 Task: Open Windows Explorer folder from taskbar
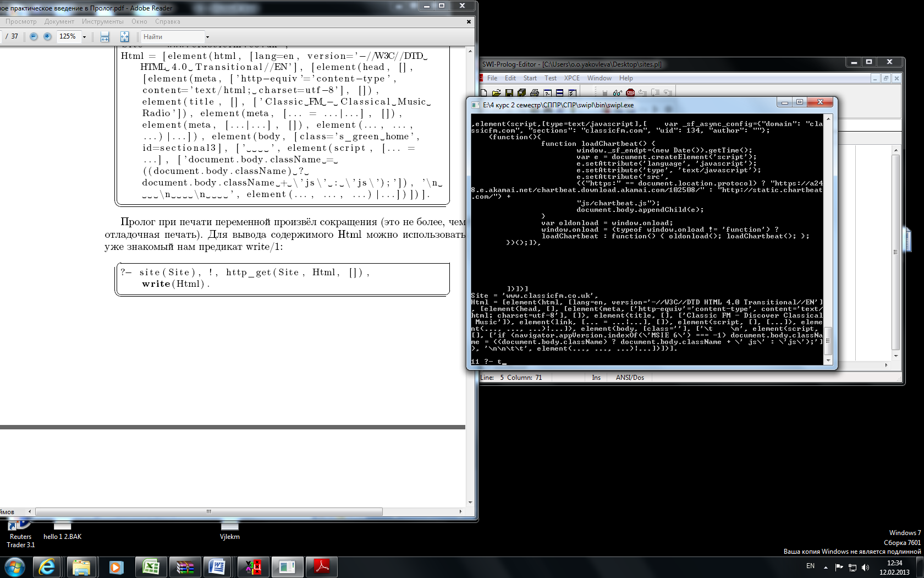click(x=81, y=567)
